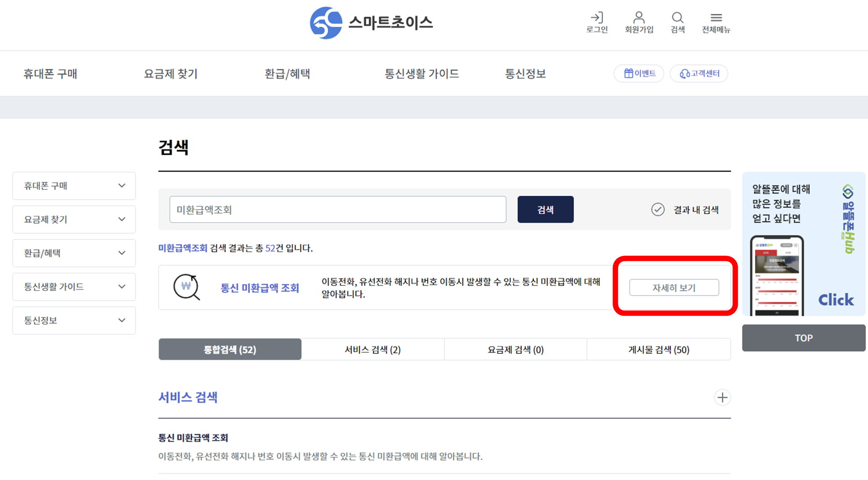
Task: Select the 서비스 검색 (2) tab
Action: 372,349
